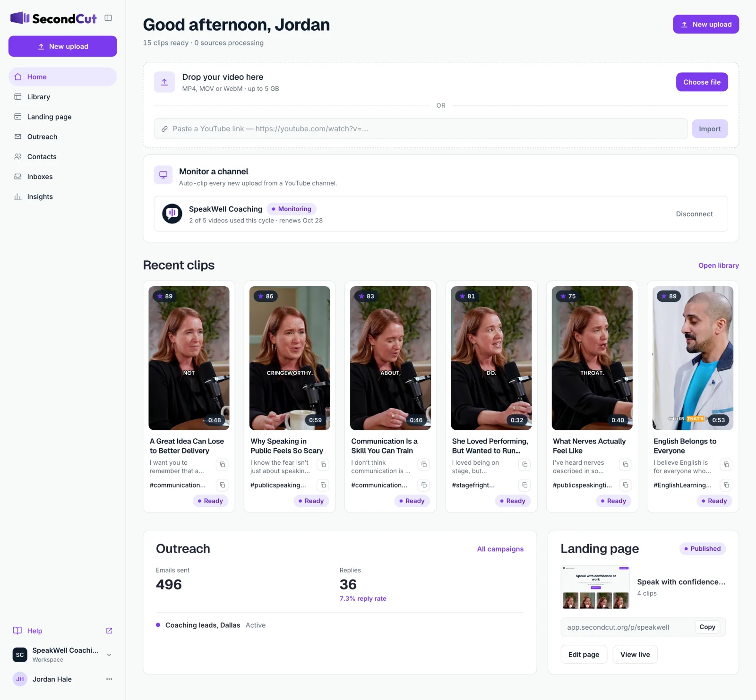Open 'Communication Is a Skill' clip thumbnail
The height and width of the screenshot is (700, 756).
tap(390, 358)
